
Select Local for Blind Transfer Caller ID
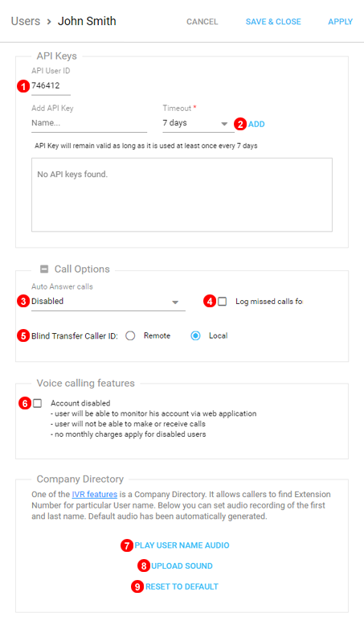tap(195, 336)
